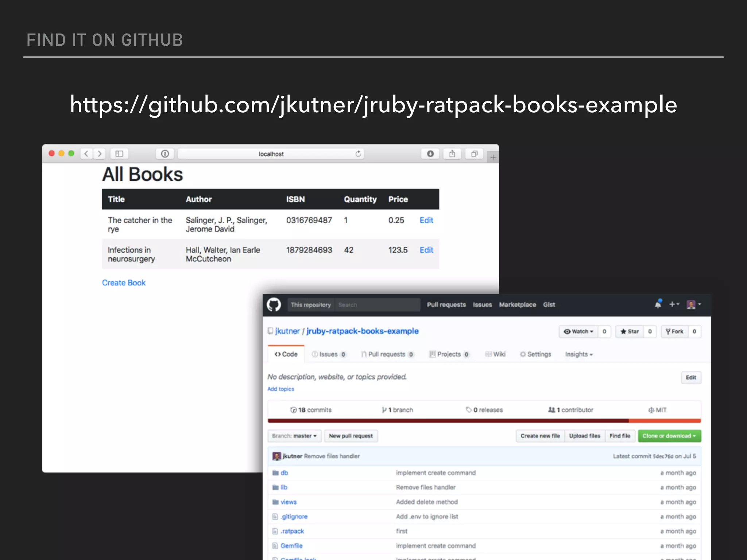
Task: Expand Clone or download dropdown
Action: (669, 436)
